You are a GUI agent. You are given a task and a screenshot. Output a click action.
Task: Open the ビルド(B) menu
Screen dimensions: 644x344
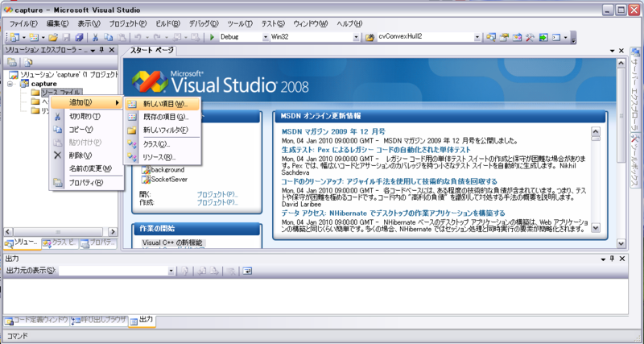167,23
